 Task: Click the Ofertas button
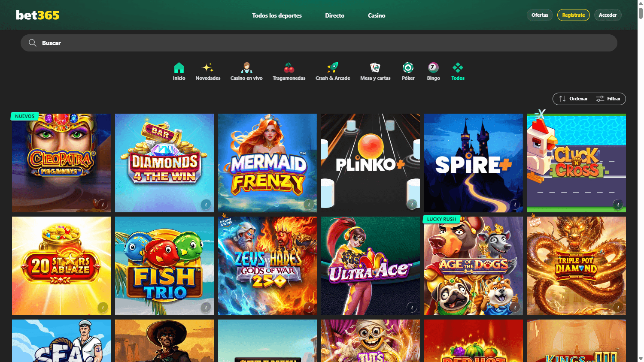pyautogui.click(x=540, y=15)
